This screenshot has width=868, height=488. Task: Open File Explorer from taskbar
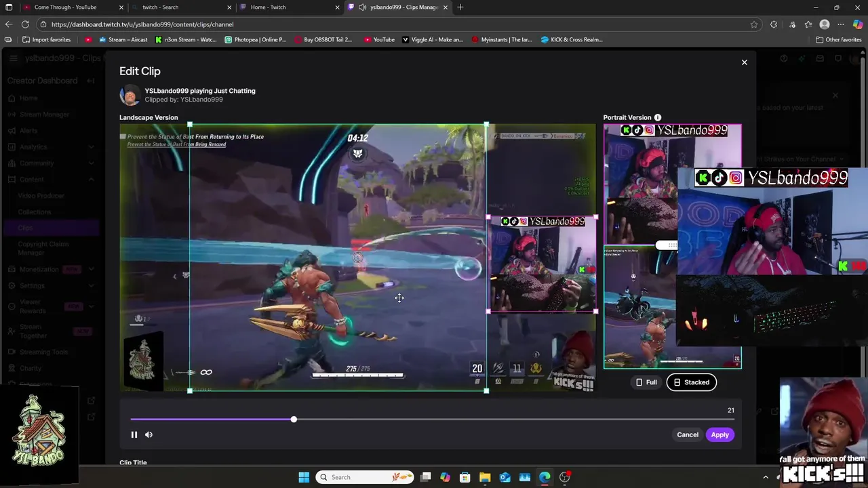(x=485, y=477)
